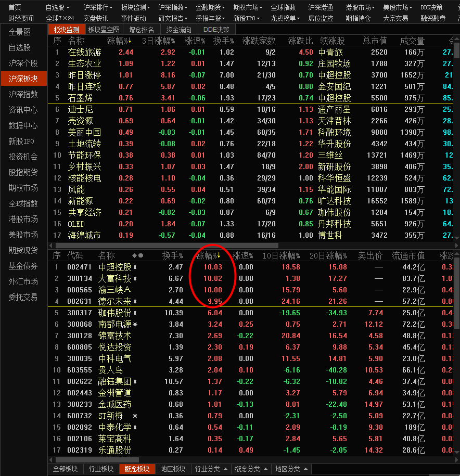Open 融资融券 in the top menu
The width and height of the screenshot is (460, 476).
(433, 19)
